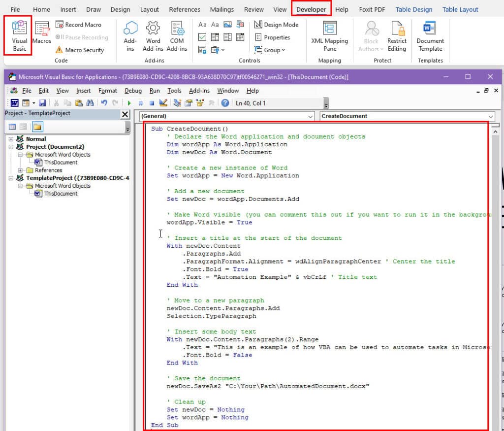Open the VBA editor Tools menu
Viewport: 504px width, 431px height.
(x=174, y=91)
